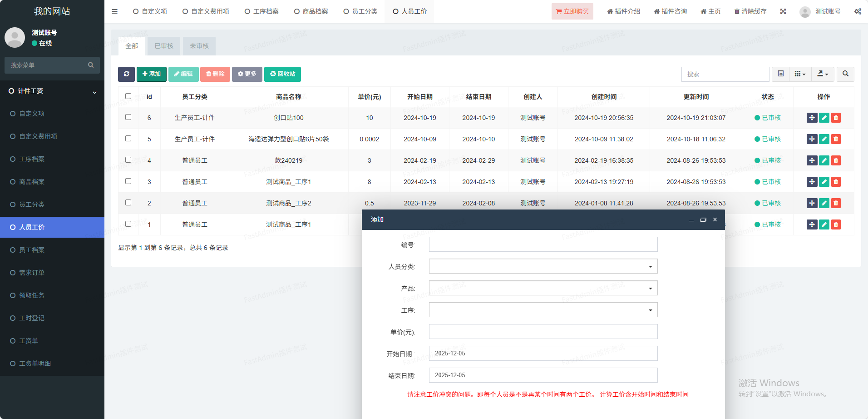Toggle the table view list icon

click(781, 74)
